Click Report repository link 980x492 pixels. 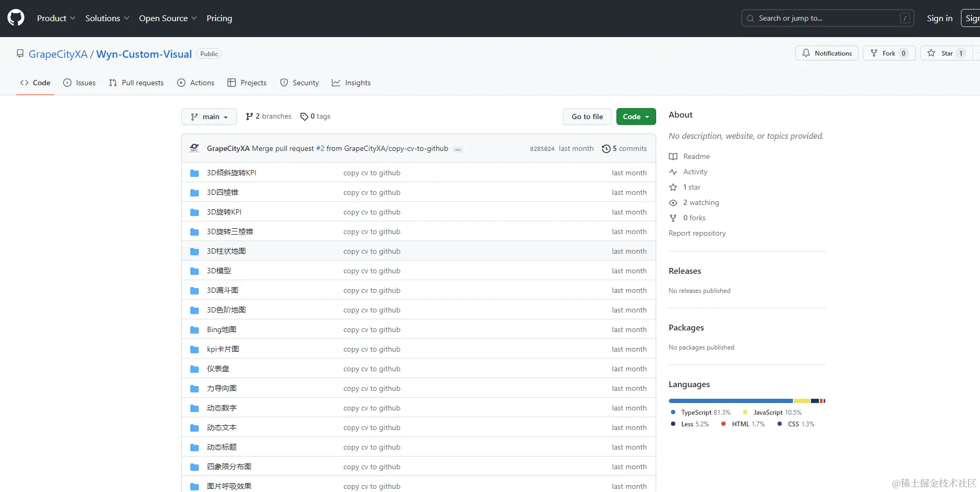tap(697, 233)
